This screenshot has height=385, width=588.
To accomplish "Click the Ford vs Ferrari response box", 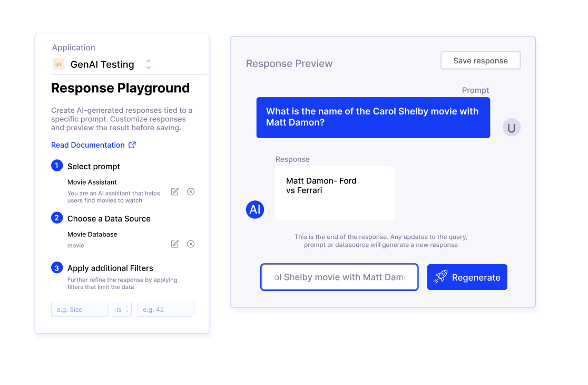I will pyautogui.click(x=335, y=193).
